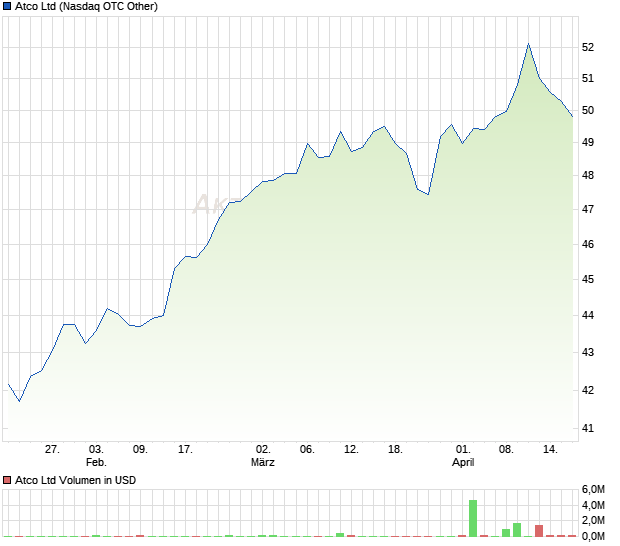620x546 pixels.
Task: Click the month label 'März'
Action: [263, 462]
